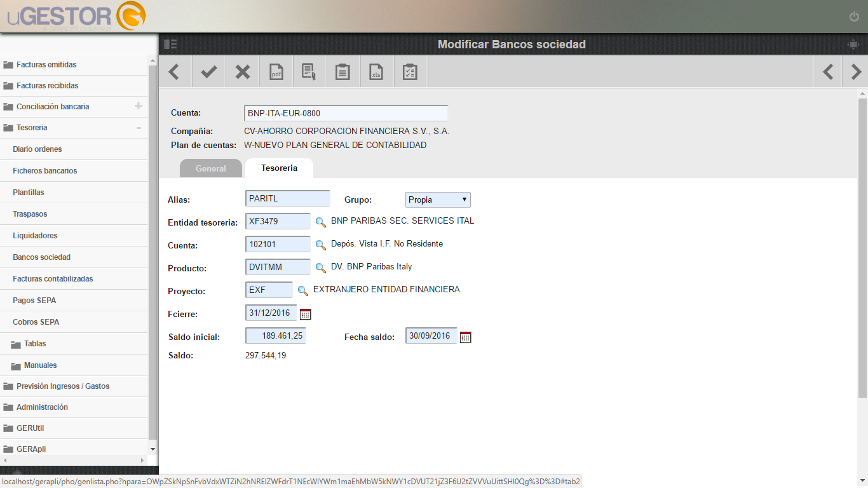Image resolution: width=868 pixels, height=488 pixels.
Task: Click sidebar scrollbar down arrow
Action: 153,449
